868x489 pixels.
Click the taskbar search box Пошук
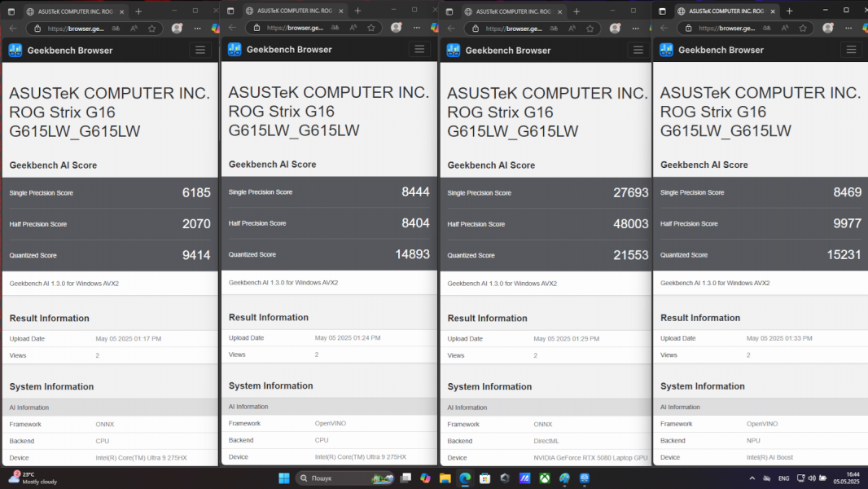345,478
